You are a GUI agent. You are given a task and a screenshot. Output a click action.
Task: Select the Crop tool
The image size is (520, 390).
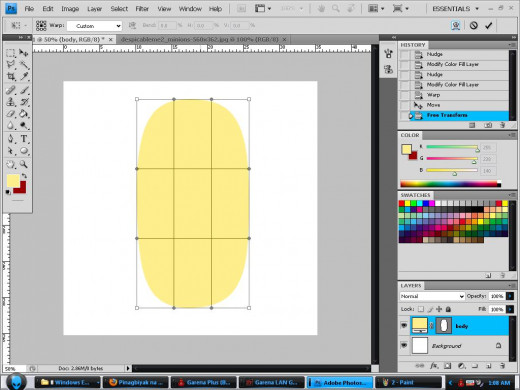click(11, 76)
